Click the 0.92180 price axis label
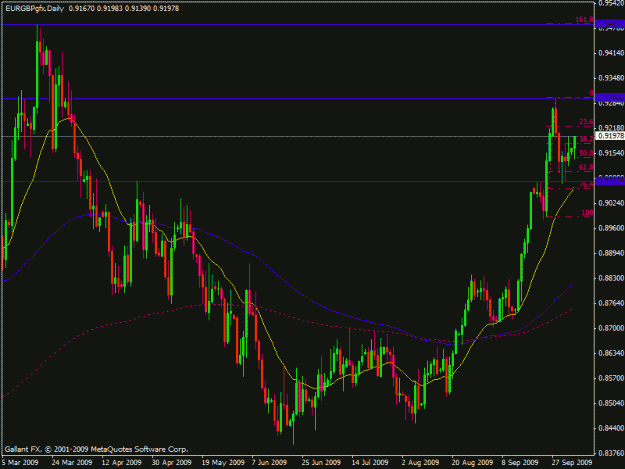625x469 pixels. (611, 128)
